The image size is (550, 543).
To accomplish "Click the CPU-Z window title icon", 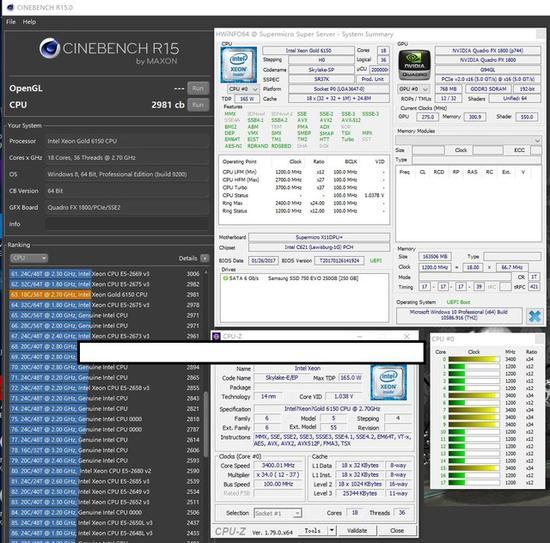I will (x=216, y=336).
